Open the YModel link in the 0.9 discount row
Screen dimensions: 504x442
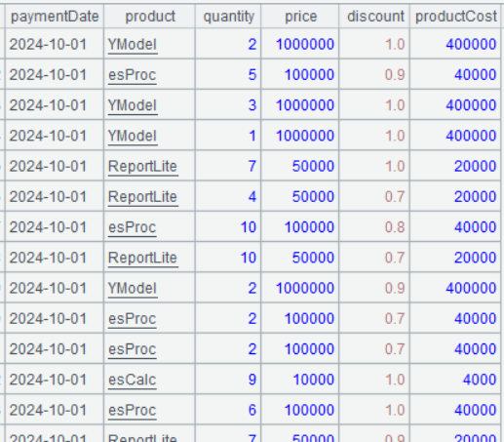(x=133, y=288)
